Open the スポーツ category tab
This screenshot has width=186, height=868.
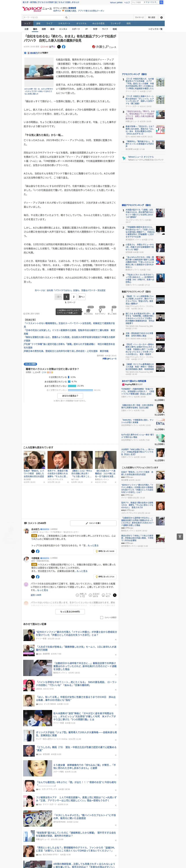coord(76,29)
